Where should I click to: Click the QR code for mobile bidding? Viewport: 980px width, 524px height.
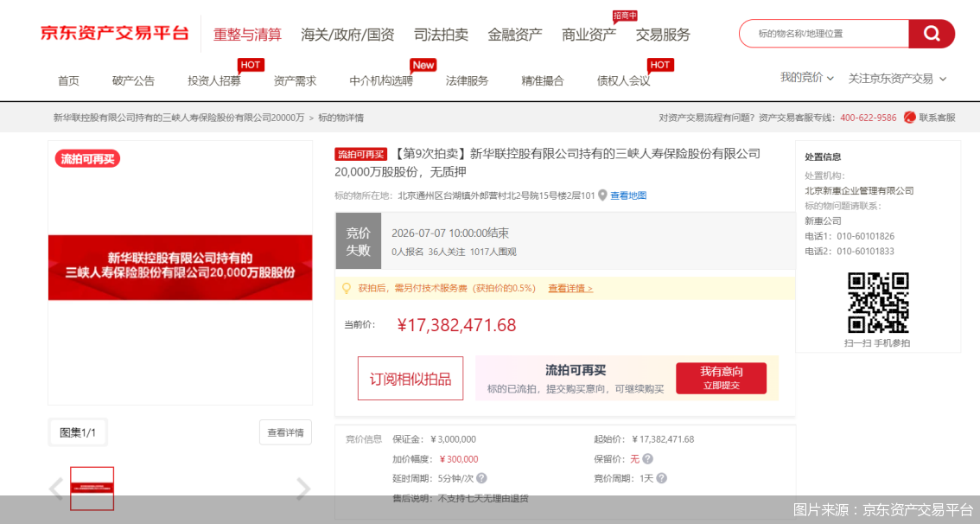pos(877,303)
